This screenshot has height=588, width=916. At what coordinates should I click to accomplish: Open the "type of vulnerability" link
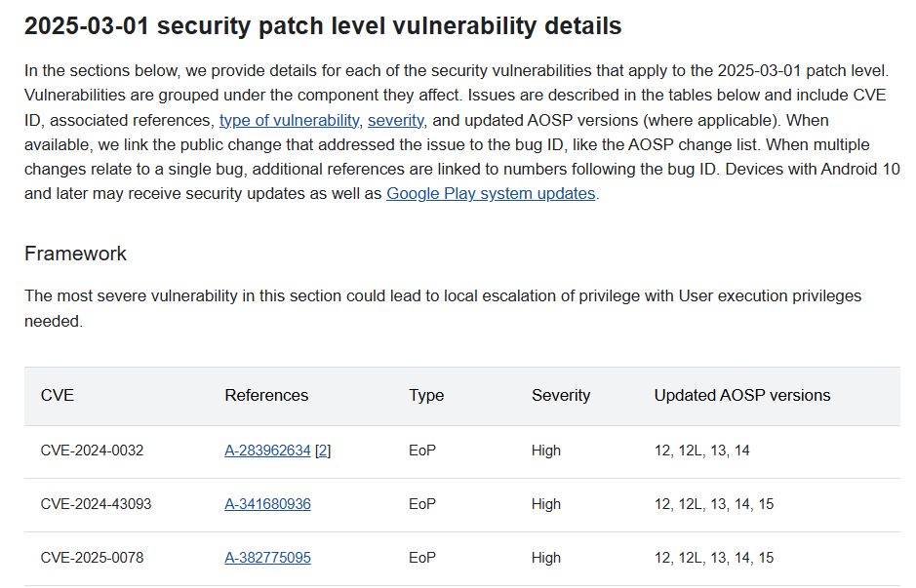289,120
